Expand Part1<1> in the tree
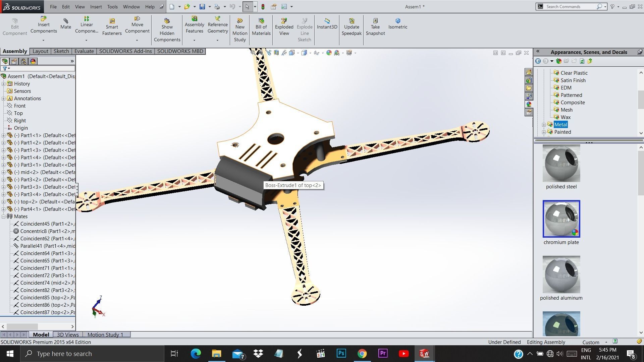Viewport: 644px width, 362px height. pyautogui.click(x=3, y=135)
